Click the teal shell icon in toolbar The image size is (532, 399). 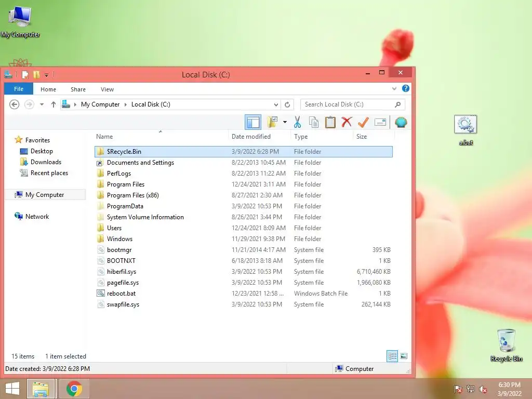click(401, 122)
